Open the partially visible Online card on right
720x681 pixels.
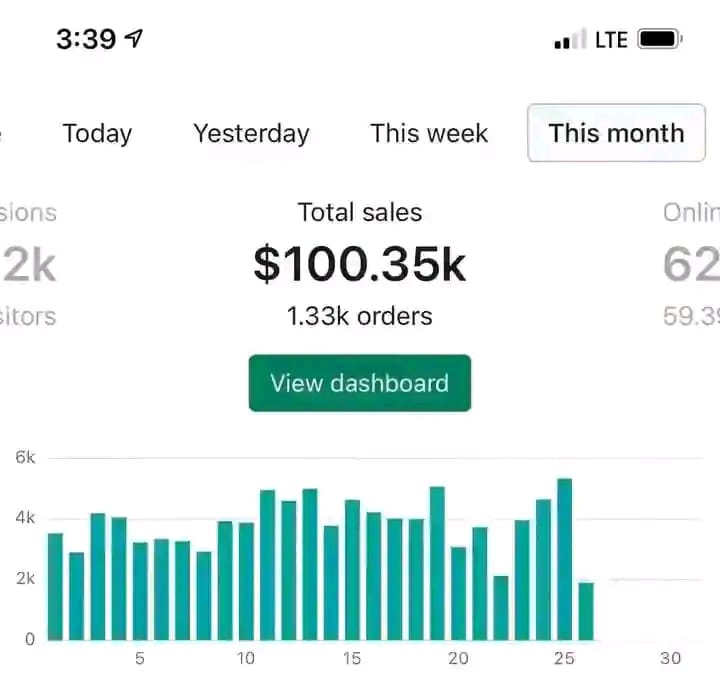pos(692,265)
